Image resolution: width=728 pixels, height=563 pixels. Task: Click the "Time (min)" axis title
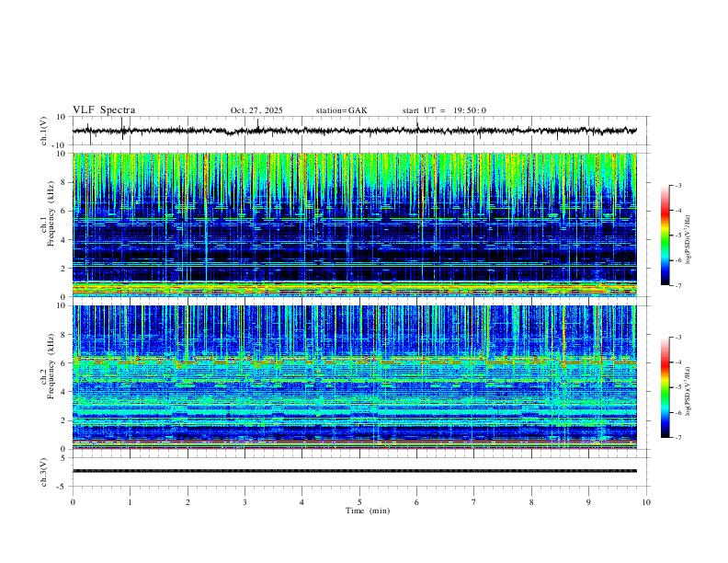368,511
